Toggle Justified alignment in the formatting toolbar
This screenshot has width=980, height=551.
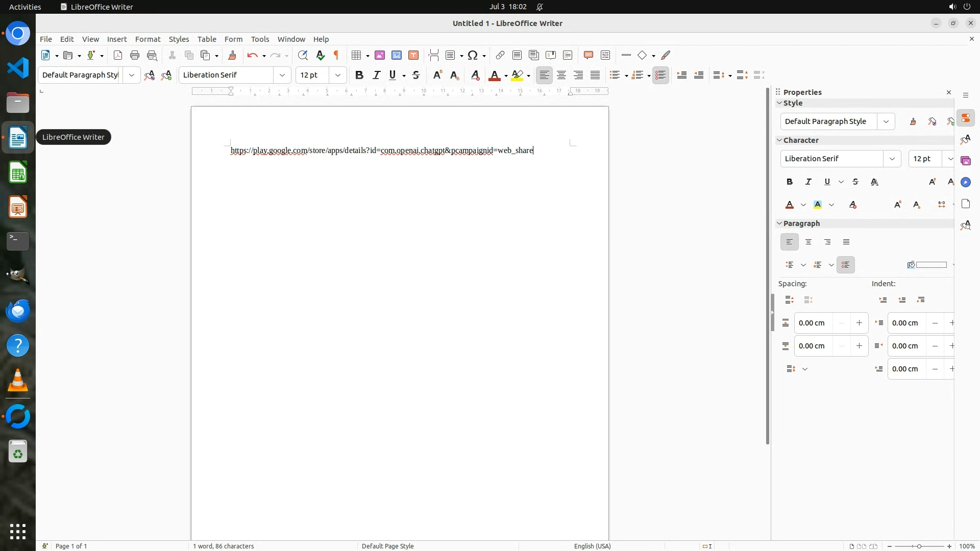tap(595, 76)
